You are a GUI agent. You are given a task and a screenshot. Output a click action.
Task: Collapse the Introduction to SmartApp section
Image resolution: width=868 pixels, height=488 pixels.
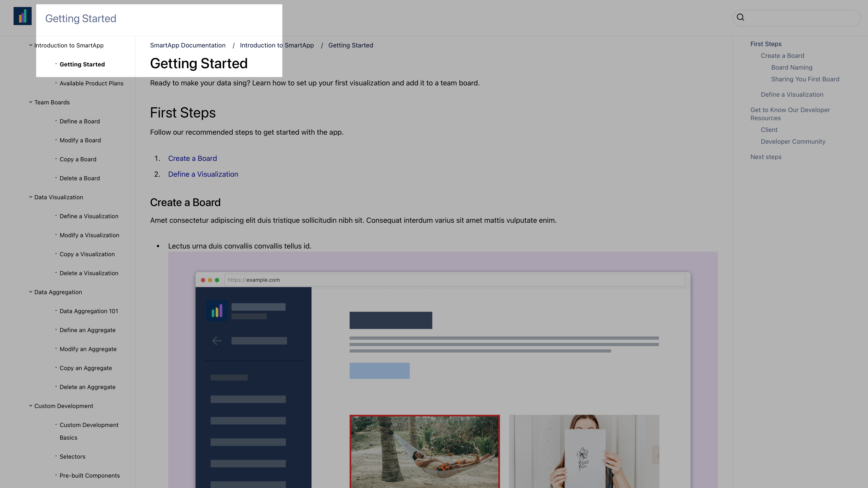click(31, 45)
